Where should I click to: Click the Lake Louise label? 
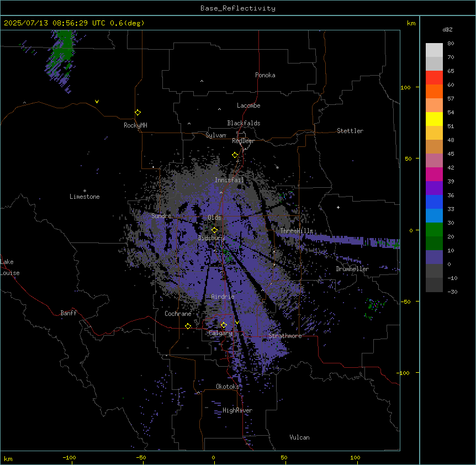(x=10, y=267)
